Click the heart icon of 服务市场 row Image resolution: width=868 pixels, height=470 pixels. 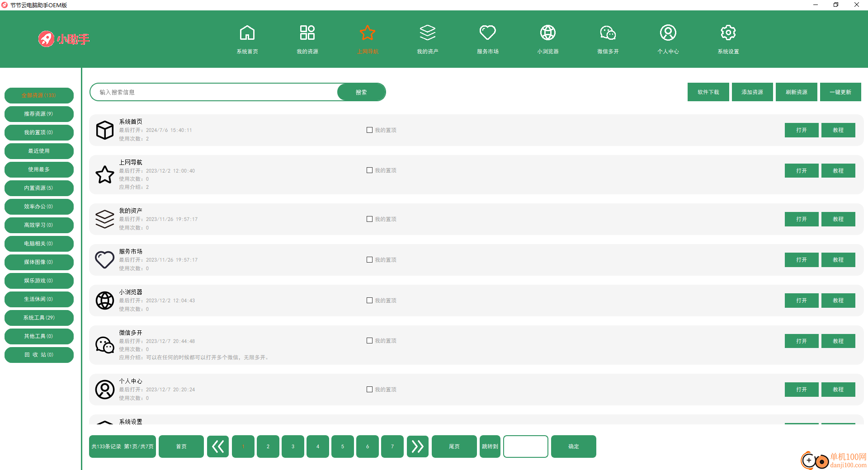(x=104, y=260)
